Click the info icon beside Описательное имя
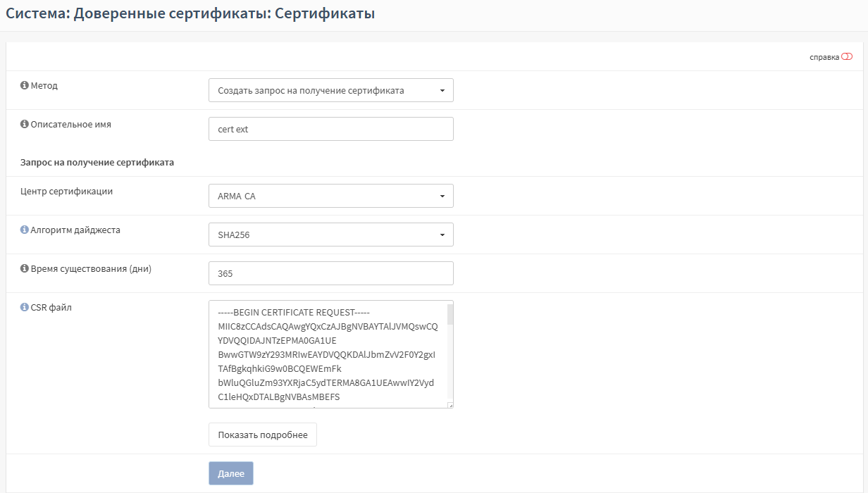 [x=24, y=124]
